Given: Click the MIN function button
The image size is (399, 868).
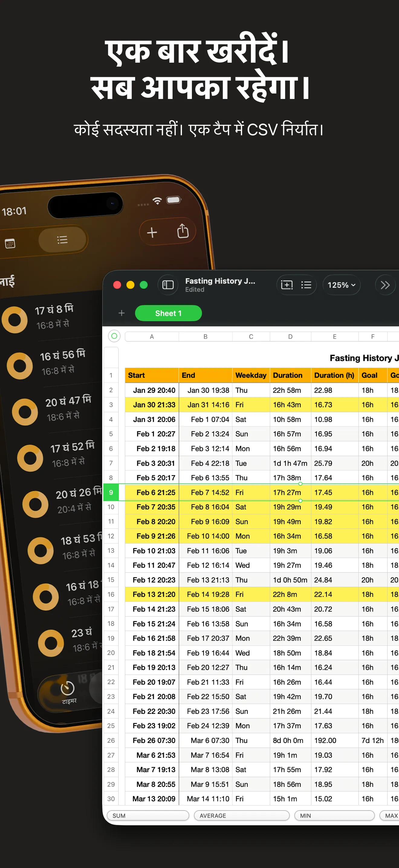Looking at the screenshot, I should pos(334,815).
